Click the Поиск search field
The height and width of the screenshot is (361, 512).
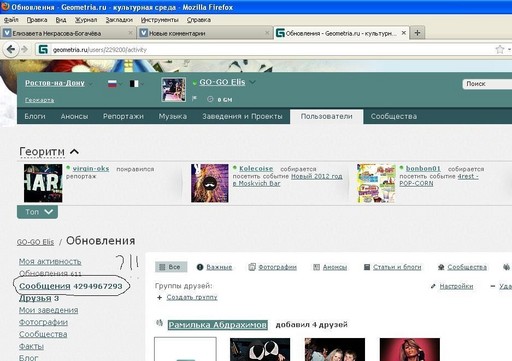[487, 84]
